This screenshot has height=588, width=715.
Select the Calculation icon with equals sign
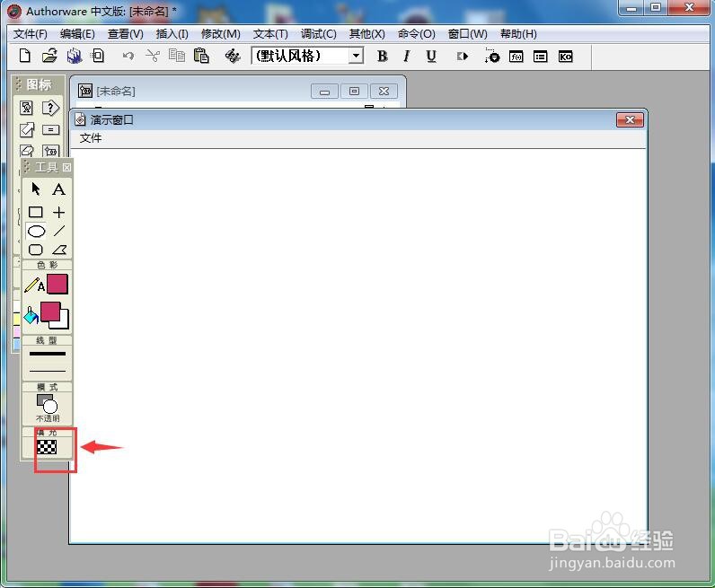(x=50, y=130)
